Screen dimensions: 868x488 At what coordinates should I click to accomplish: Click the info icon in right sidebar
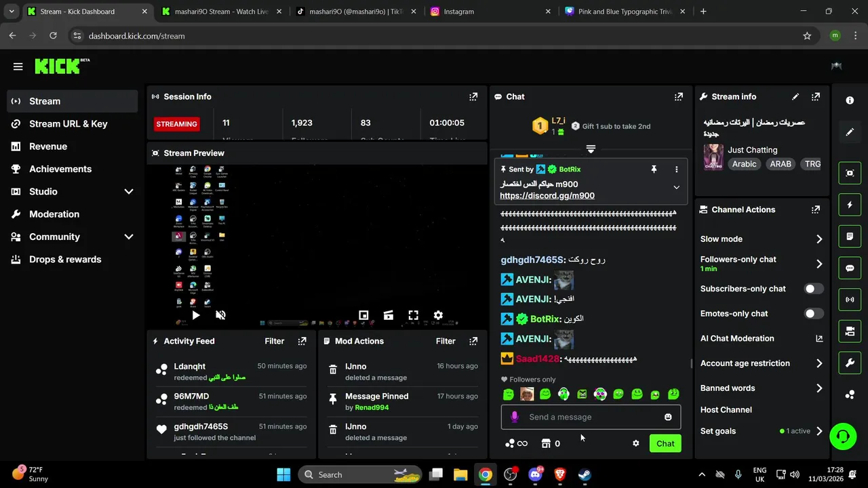[850, 100]
